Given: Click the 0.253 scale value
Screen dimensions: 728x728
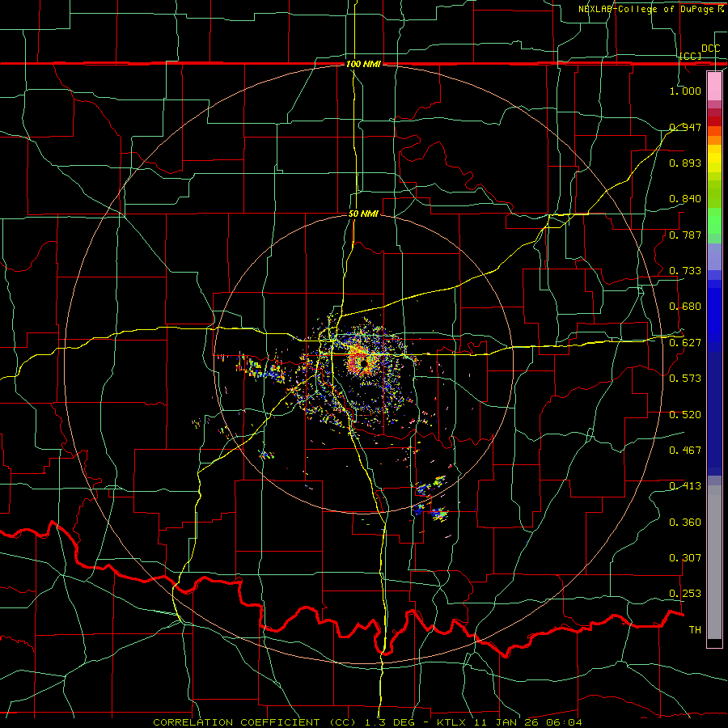Looking at the screenshot, I should (x=685, y=594).
